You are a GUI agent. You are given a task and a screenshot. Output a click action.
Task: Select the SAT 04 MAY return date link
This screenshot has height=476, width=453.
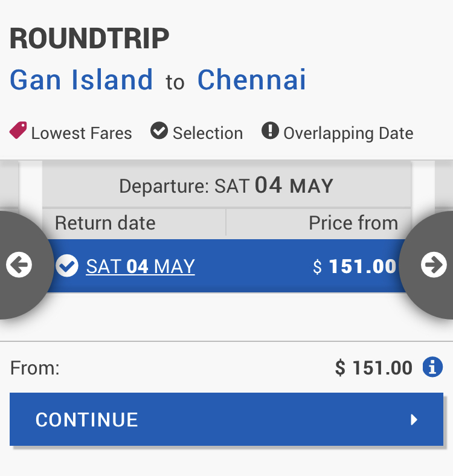(140, 266)
